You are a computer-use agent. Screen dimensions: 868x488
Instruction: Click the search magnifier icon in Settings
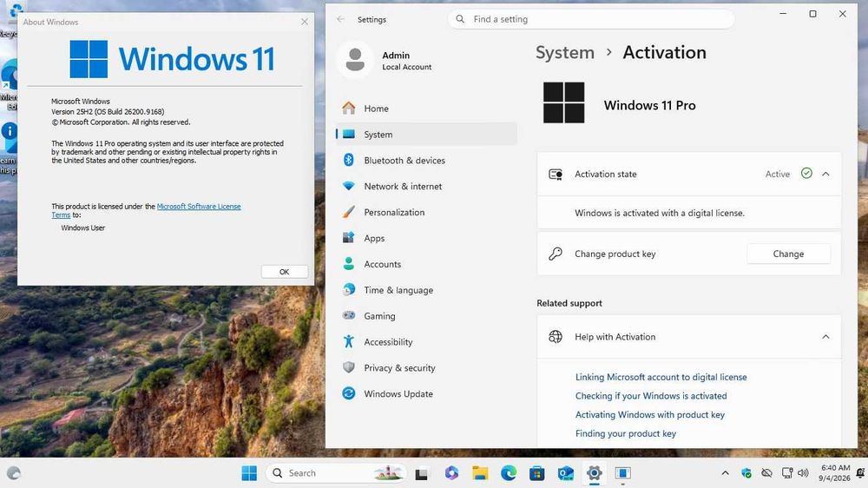coord(460,19)
